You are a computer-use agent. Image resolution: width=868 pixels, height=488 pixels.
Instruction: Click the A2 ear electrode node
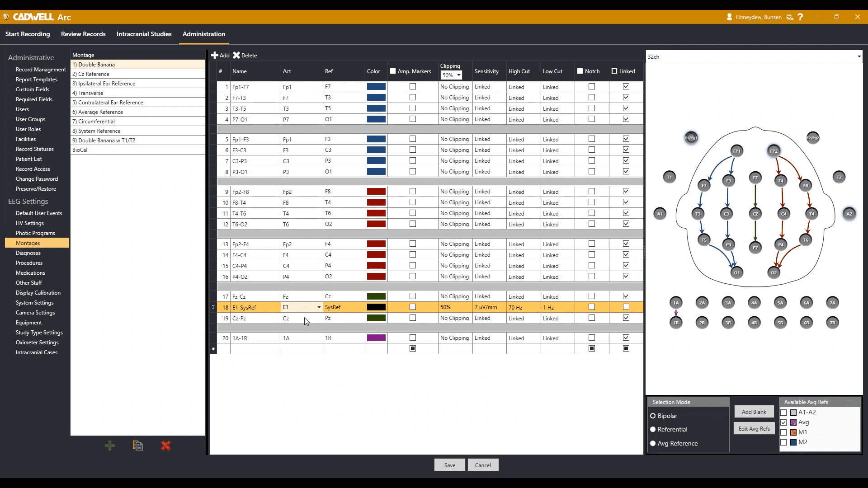849,214
